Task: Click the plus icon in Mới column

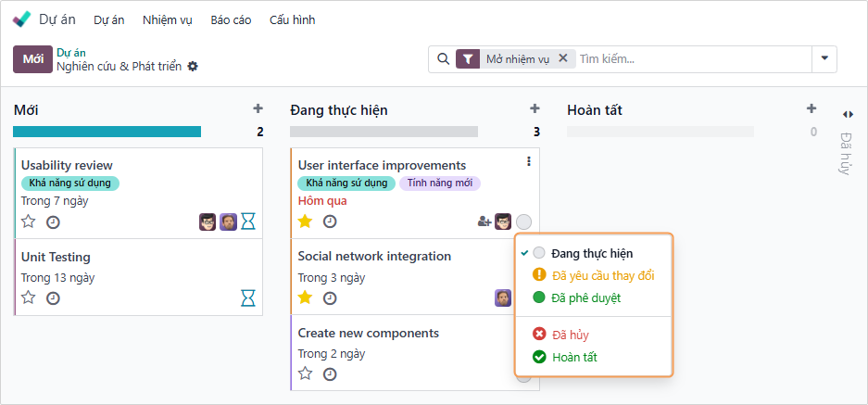Action: click(x=258, y=109)
